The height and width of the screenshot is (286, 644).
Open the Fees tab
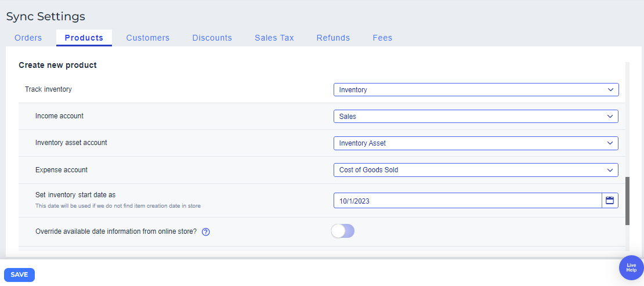(x=382, y=38)
